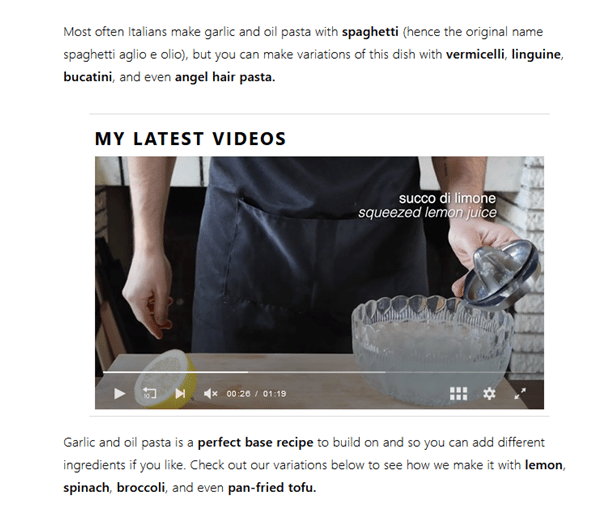Open video player settings gear

tap(489, 393)
